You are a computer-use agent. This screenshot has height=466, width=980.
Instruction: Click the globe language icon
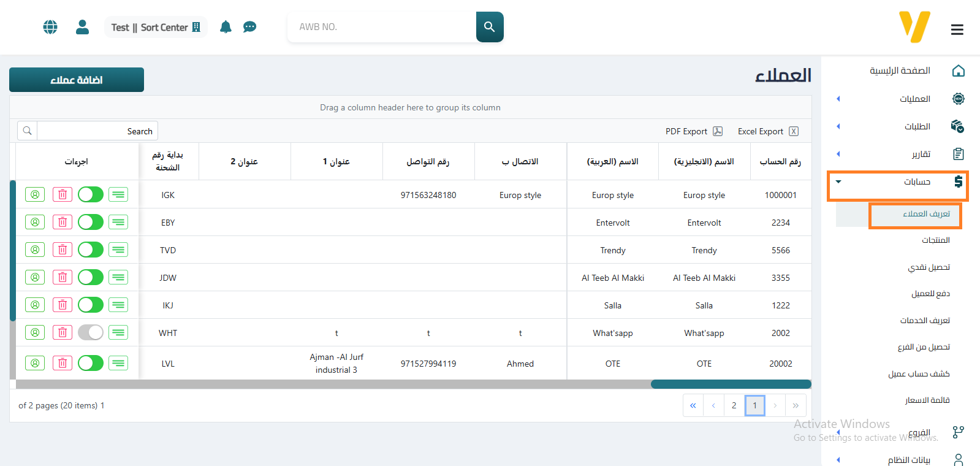pos(50,27)
